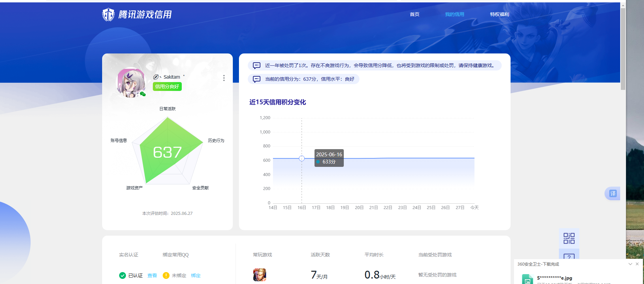The width and height of the screenshot is (644, 284).
Task: Click the 637 credit score on radar
Action: tap(167, 152)
